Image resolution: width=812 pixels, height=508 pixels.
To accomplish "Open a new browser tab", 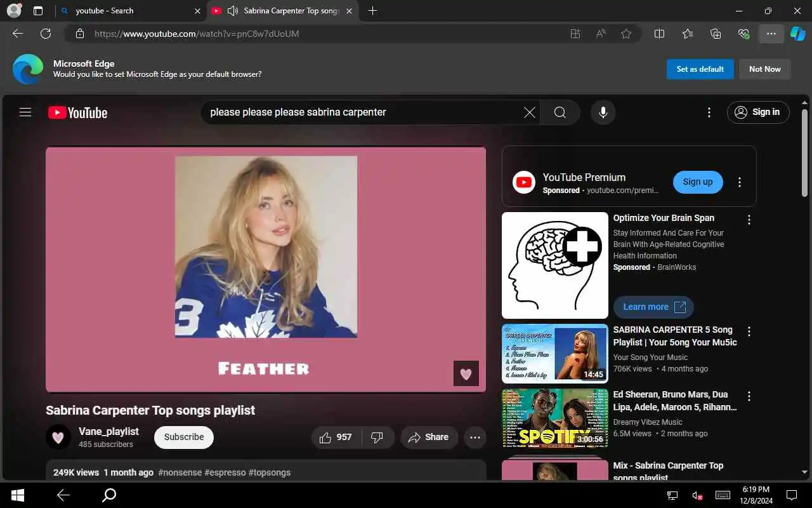I will (x=372, y=11).
